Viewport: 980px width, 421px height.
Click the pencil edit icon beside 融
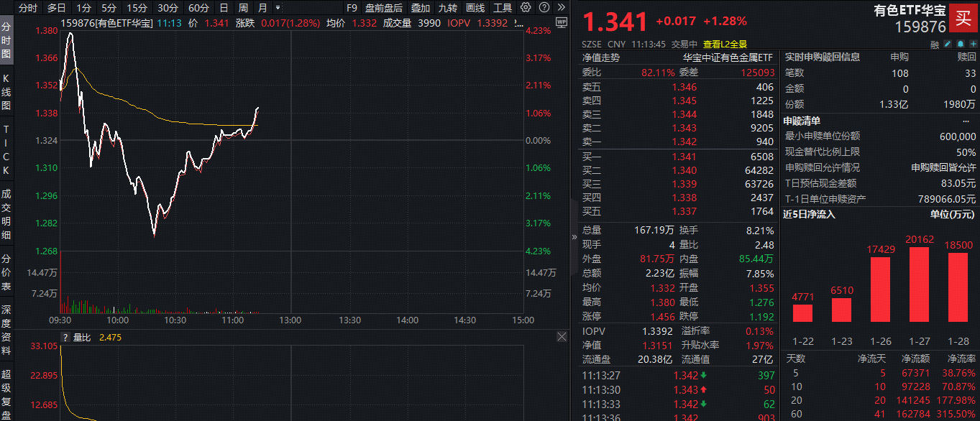point(946,45)
